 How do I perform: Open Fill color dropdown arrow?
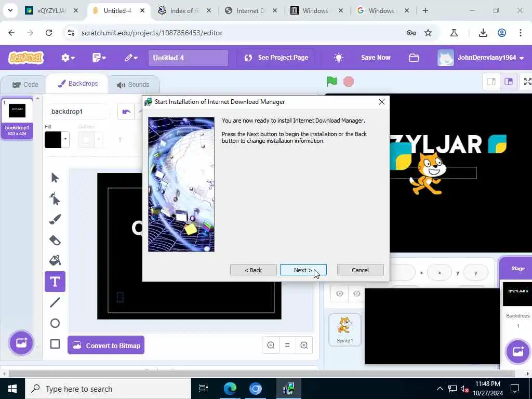coord(65,139)
